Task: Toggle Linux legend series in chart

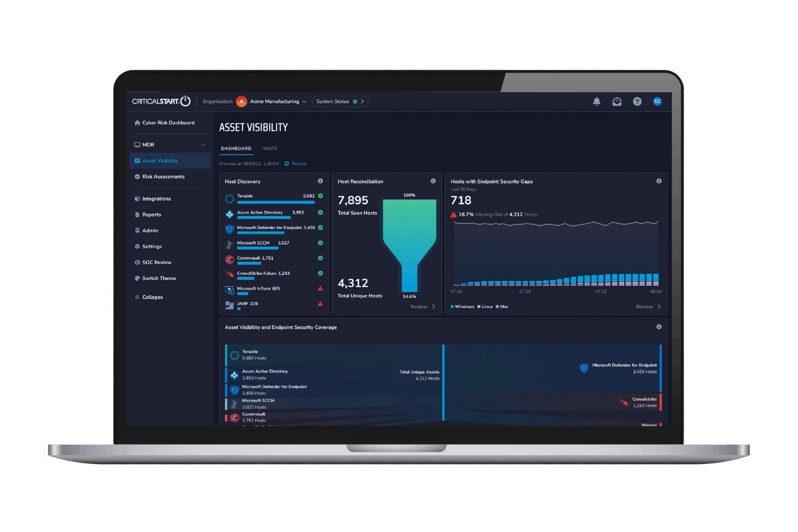Action: [485, 307]
